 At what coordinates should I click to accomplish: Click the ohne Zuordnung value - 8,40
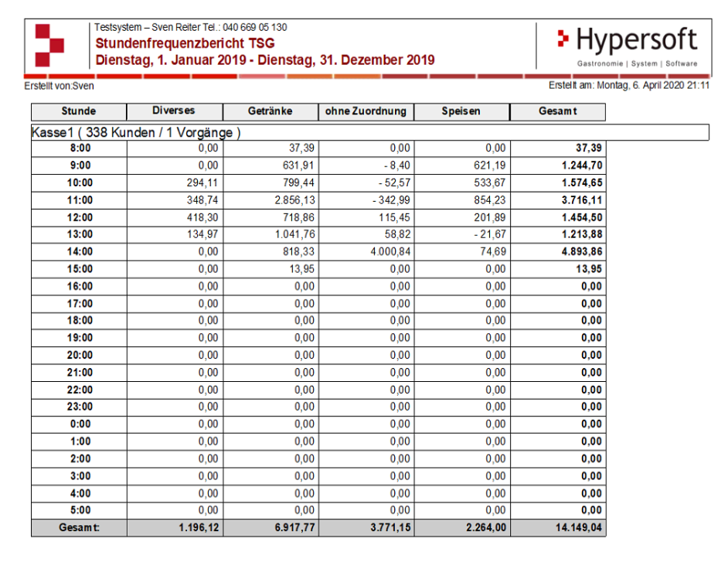click(397, 165)
